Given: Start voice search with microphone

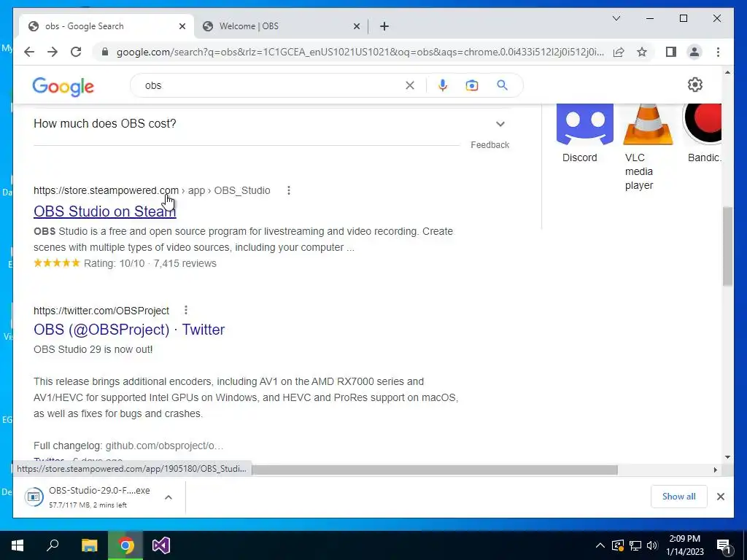Looking at the screenshot, I should pos(443,85).
